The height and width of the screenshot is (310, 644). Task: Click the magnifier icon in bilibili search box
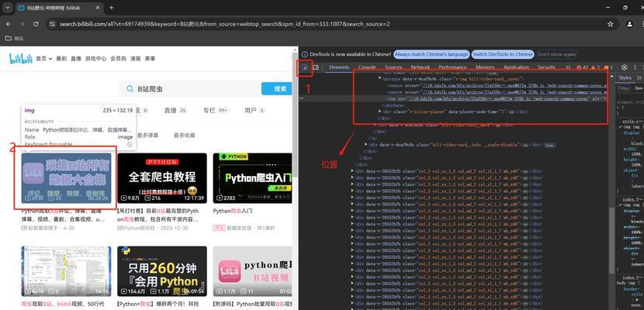coord(130,88)
